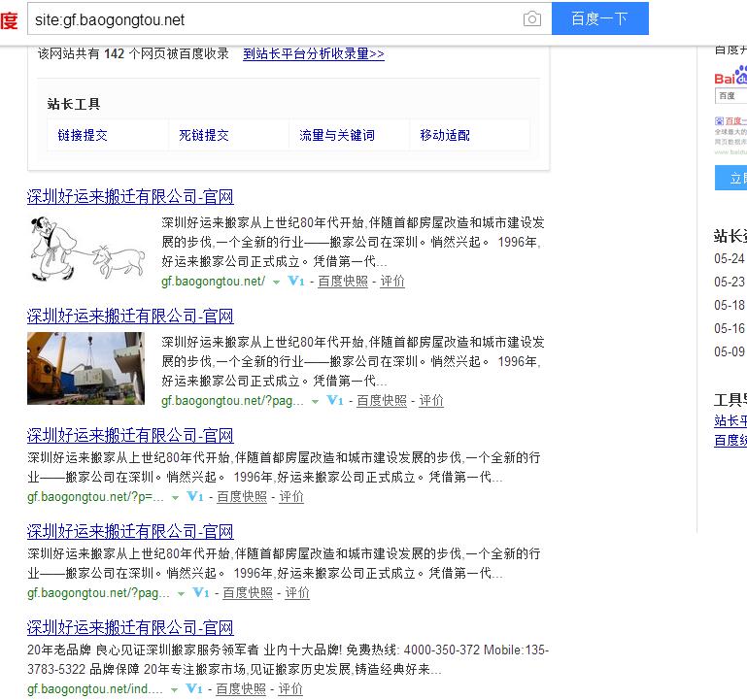Open fourth result title 深圳好运来搬迁有限公司-官网
747x700 pixels.
[130, 531]
